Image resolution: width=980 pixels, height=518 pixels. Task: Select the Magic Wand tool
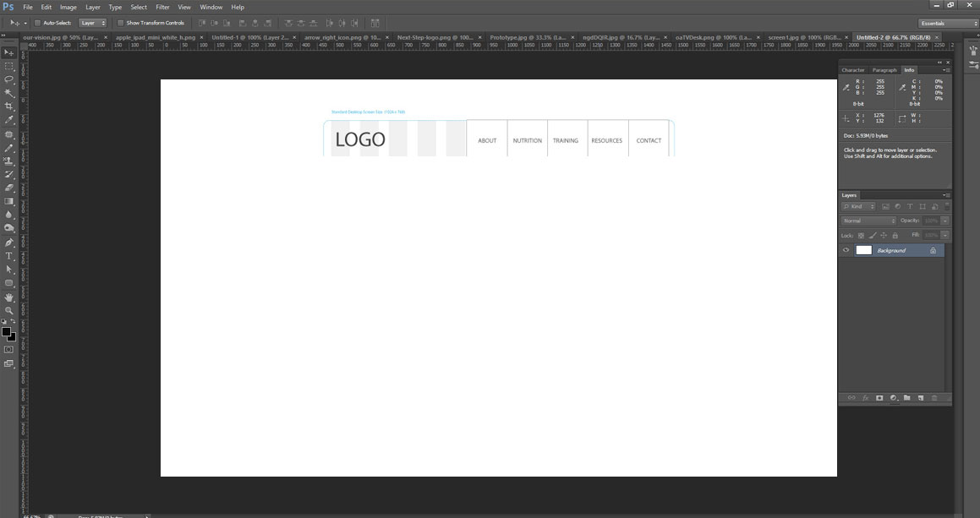8,93
